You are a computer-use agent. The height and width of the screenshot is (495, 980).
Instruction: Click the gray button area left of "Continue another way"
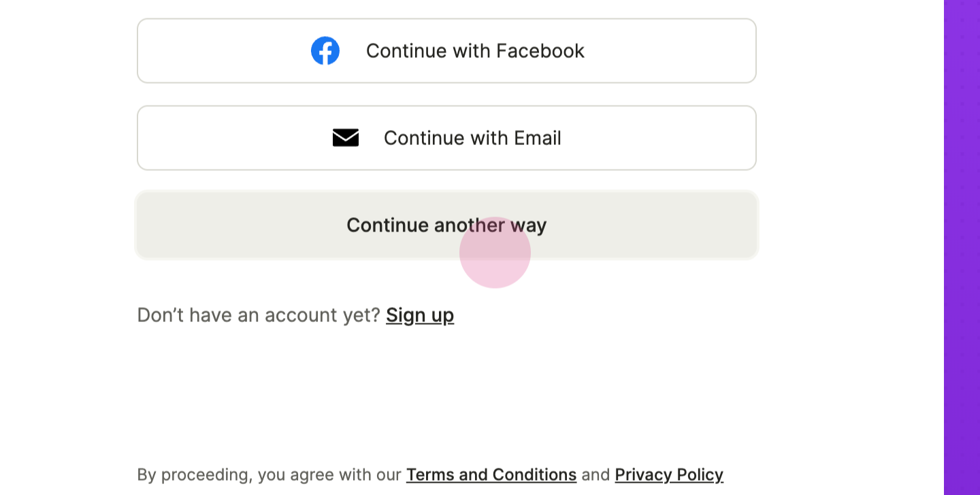(x=242, y=225)
